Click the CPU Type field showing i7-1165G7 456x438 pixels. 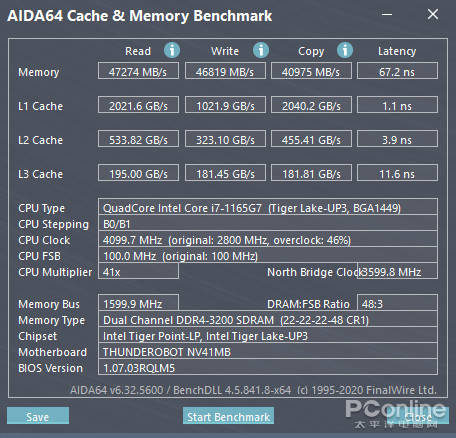click(268, 207)
